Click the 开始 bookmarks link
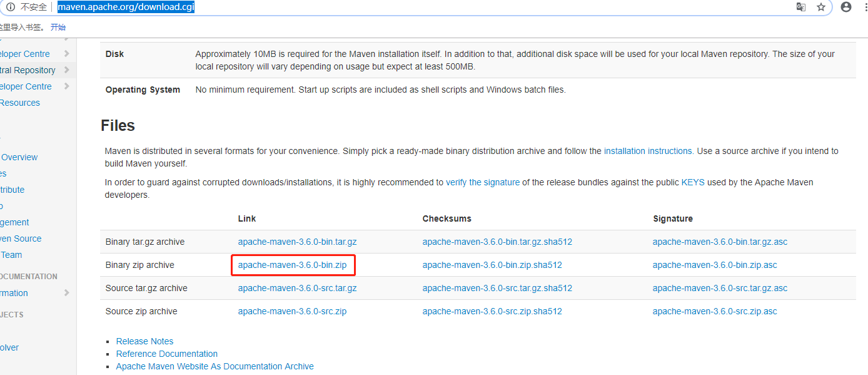The image size is (868, 375). 58,27
